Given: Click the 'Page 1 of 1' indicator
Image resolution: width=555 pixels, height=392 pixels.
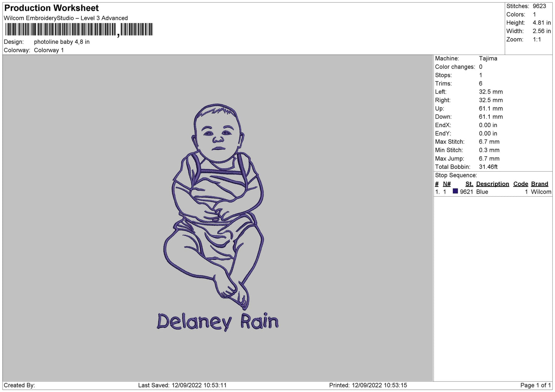Looking at the screenshot, I should [x=535, y=385].
